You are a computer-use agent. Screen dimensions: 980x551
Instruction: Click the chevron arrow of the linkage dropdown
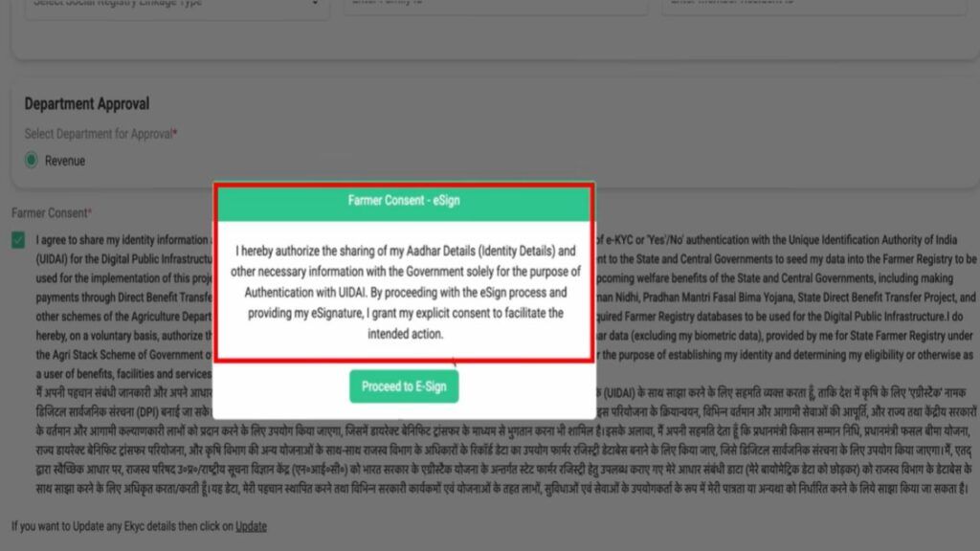(314, 5)
